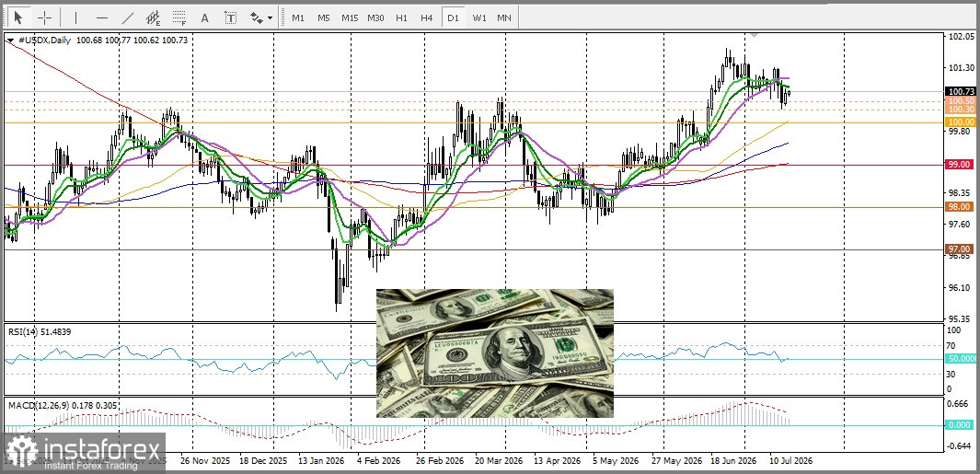Click the RSI(14) 51.4839 indicator label
Screen dimensions: 980x474
40,331
